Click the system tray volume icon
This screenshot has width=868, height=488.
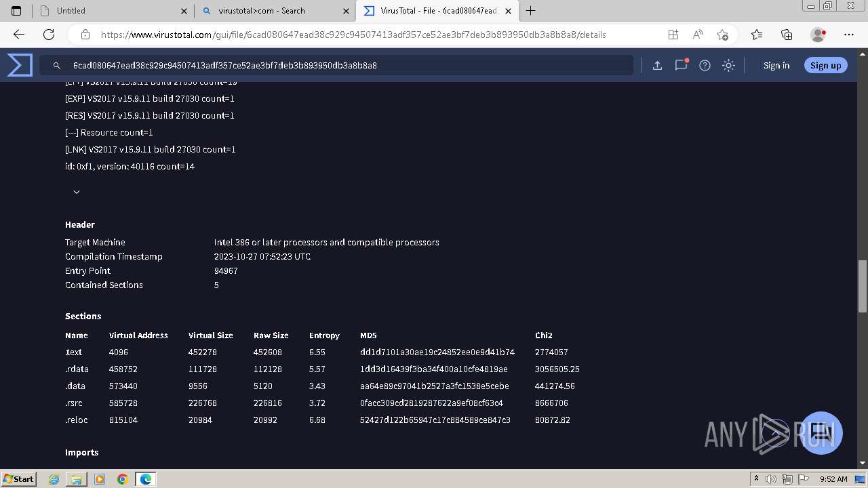pos(772,479)
